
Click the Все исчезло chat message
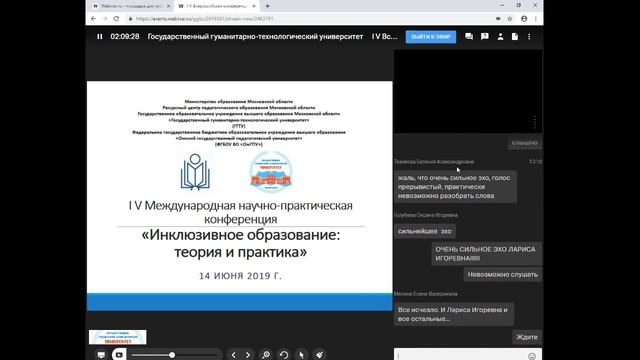[454, 314]
